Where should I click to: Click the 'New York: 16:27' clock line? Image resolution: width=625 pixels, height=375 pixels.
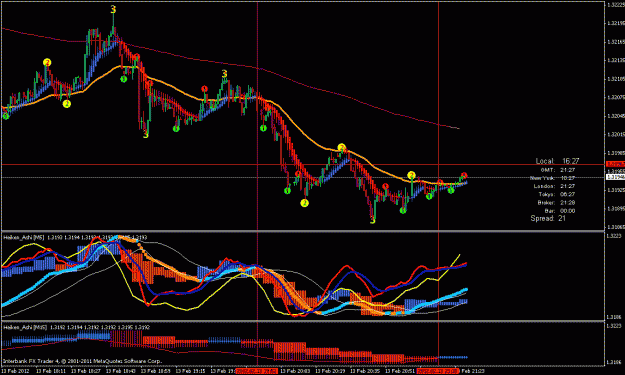552,178
